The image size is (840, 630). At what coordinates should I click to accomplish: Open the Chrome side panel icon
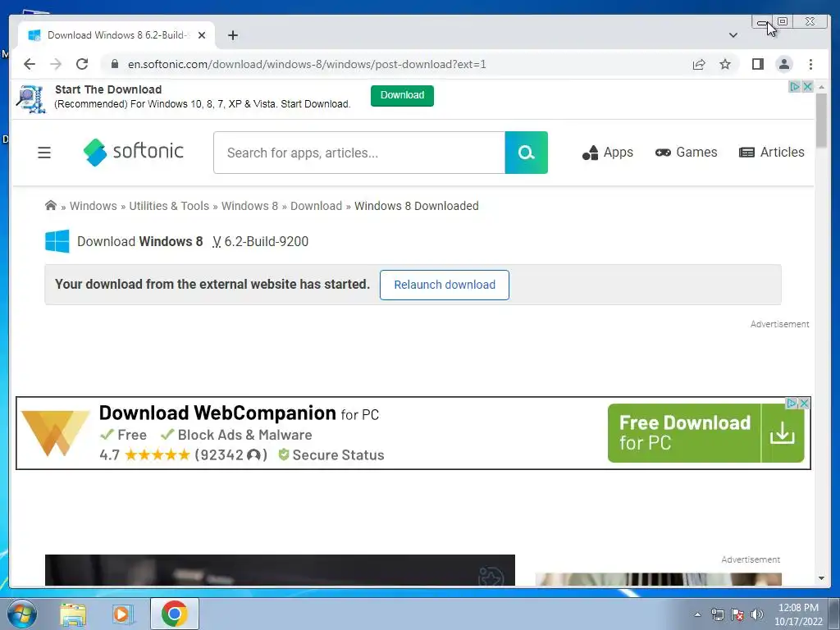click(757, 64)
